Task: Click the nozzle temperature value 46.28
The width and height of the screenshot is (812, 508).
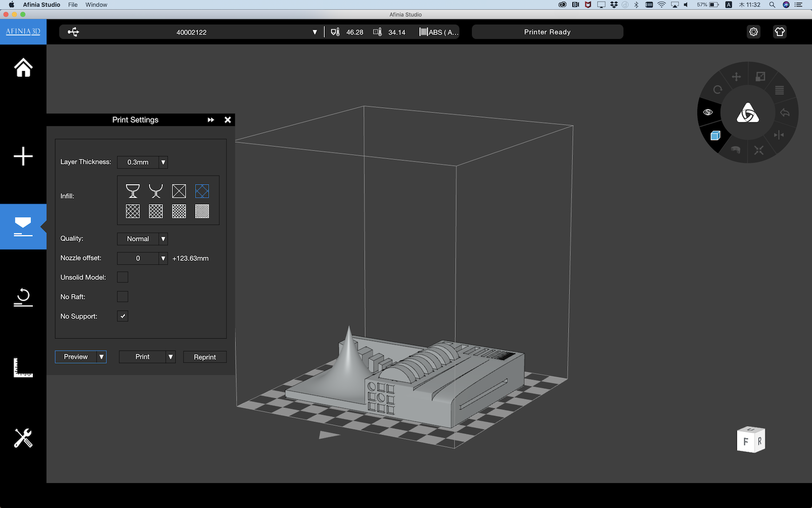Action: tap(355, 32)
